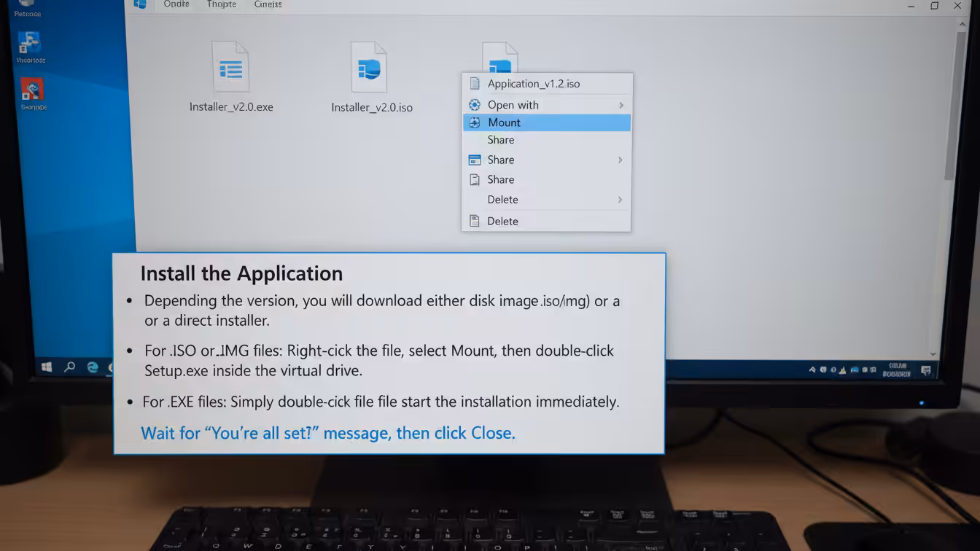Show hidden system tray icons
Screen dimensions: 980x551
coord(812,370)
